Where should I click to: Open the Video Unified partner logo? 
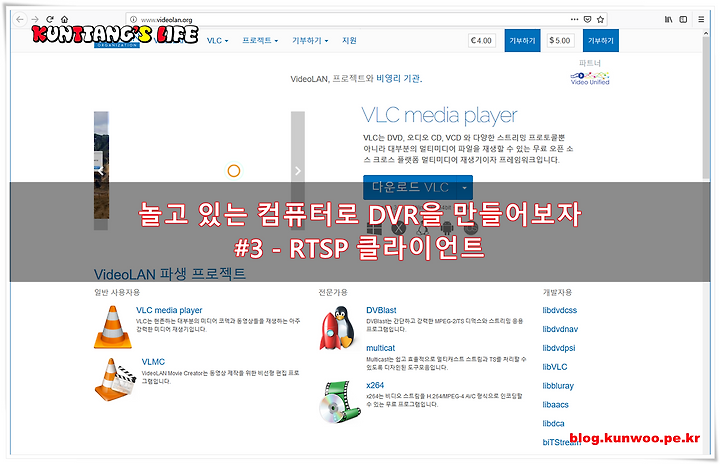point(590,78)
